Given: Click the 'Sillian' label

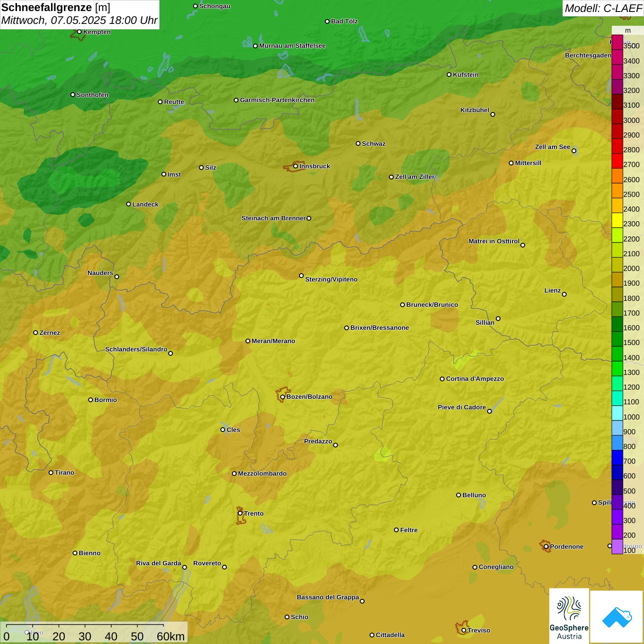Looking at the screenshot, I should [485, 322].
